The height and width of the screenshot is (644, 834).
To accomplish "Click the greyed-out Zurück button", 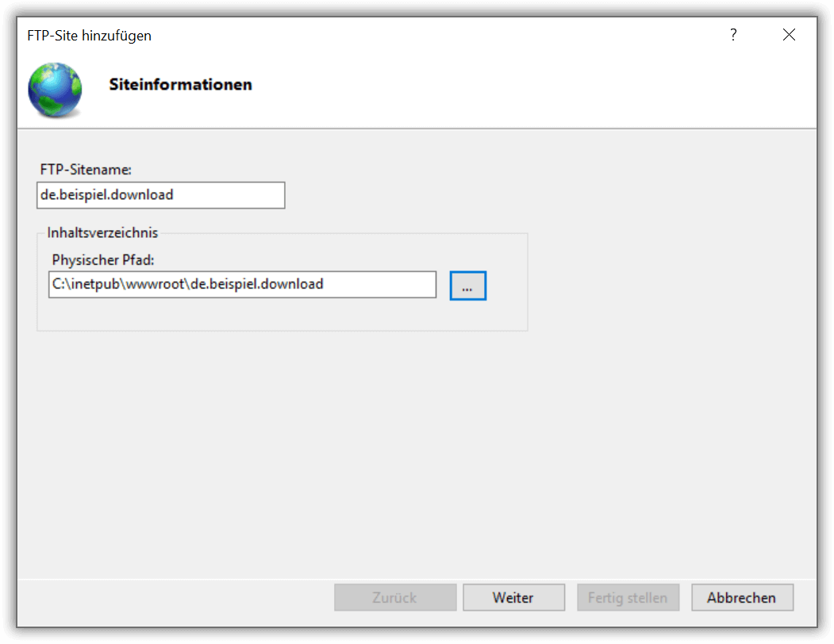I will coord(395,598).
